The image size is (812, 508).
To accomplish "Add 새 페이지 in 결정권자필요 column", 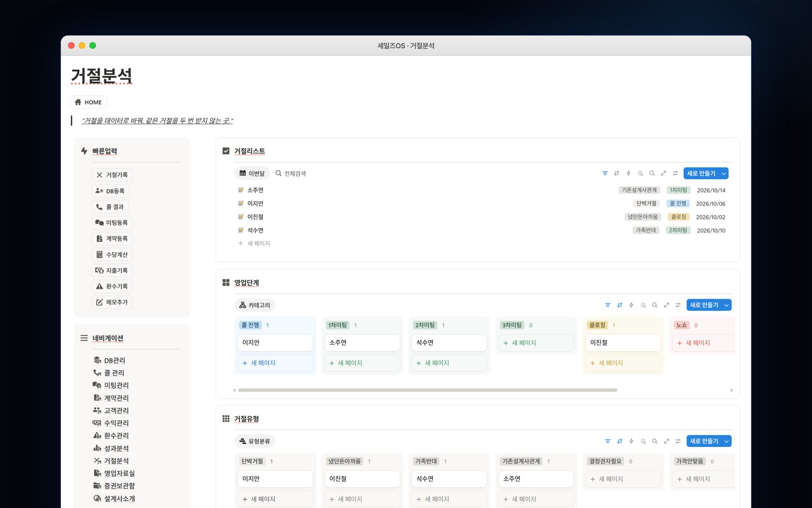I will coord(623,479).
